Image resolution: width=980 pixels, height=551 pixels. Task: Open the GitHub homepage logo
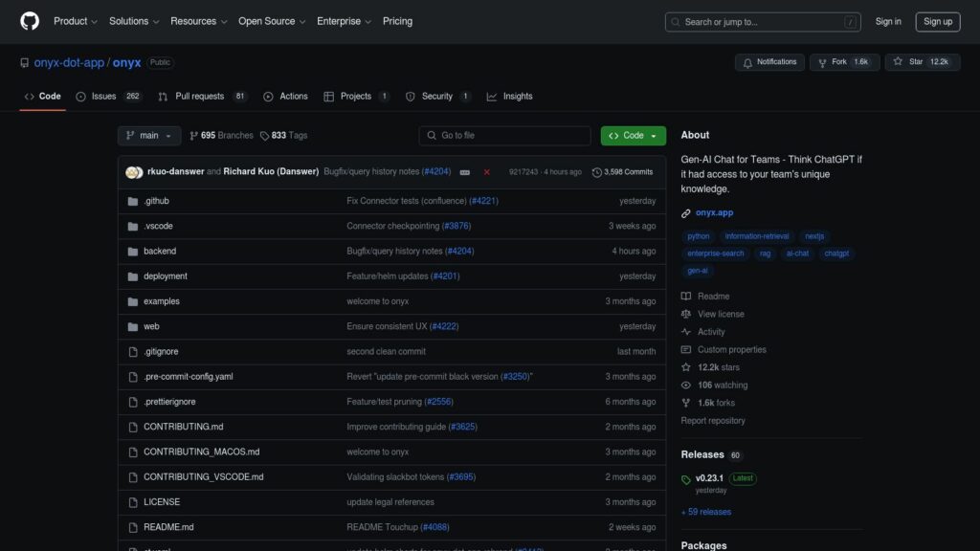(30, 21)
